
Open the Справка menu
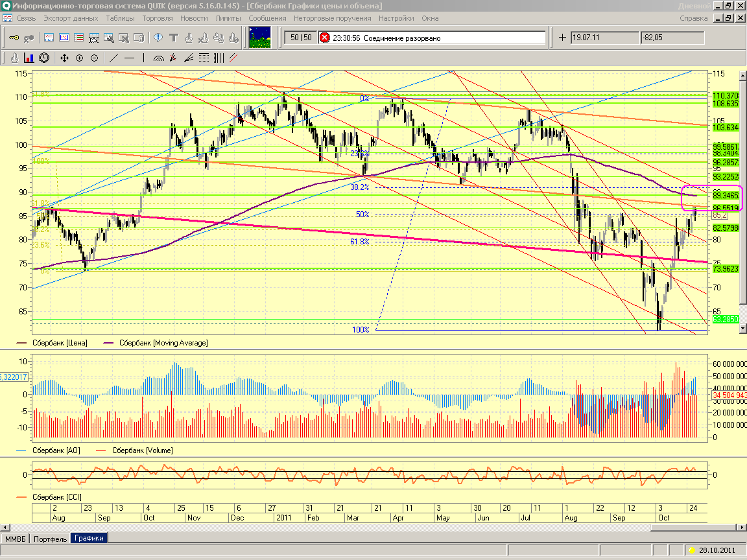[x=694, y=18]
